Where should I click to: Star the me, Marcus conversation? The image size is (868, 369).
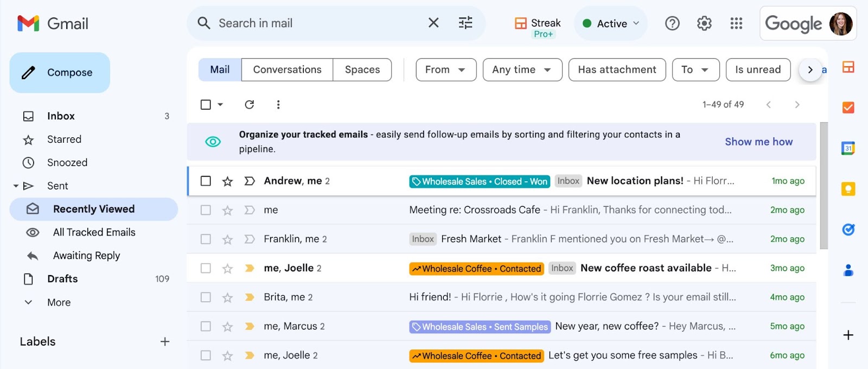tap(227, 327)
